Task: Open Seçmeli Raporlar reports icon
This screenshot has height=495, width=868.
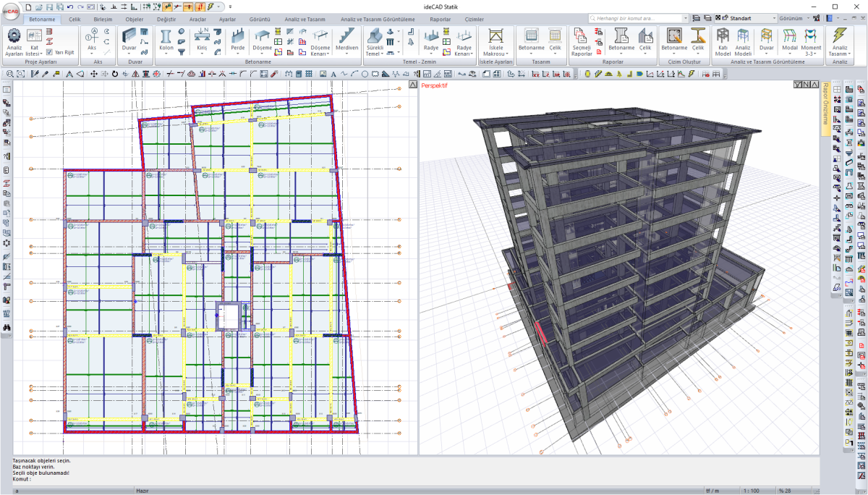Action: [x=582, y=38]
